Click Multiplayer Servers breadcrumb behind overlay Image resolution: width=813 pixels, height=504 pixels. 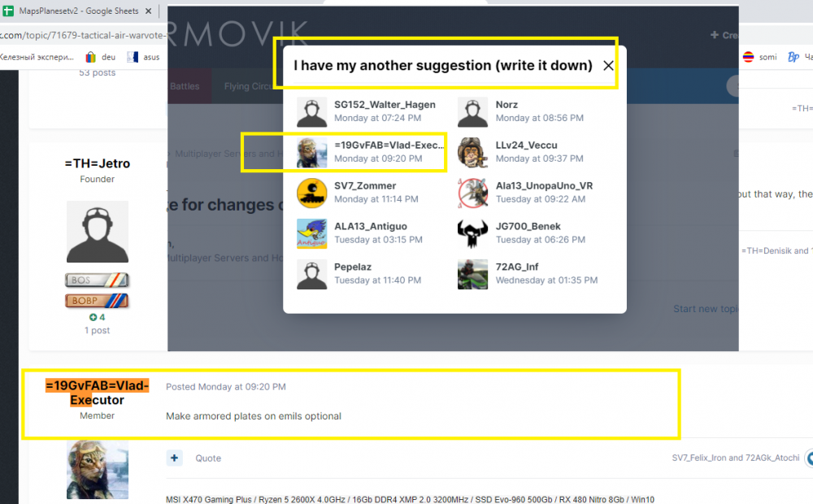[x=228, y=154]
